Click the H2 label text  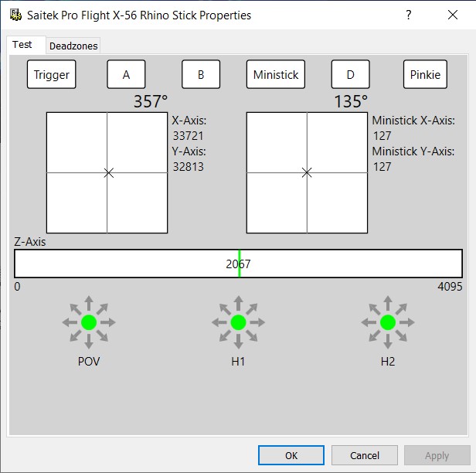[388, 362]
